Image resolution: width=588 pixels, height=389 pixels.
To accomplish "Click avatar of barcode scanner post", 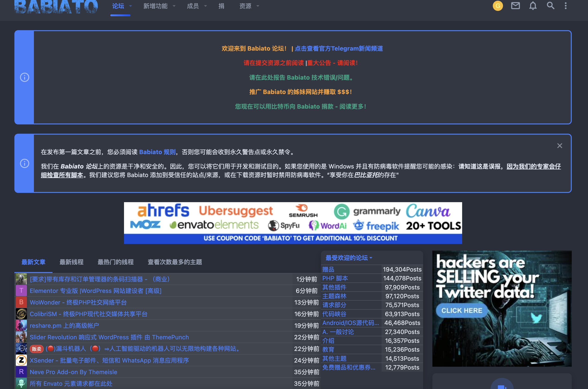I will (x=21, y=279).
